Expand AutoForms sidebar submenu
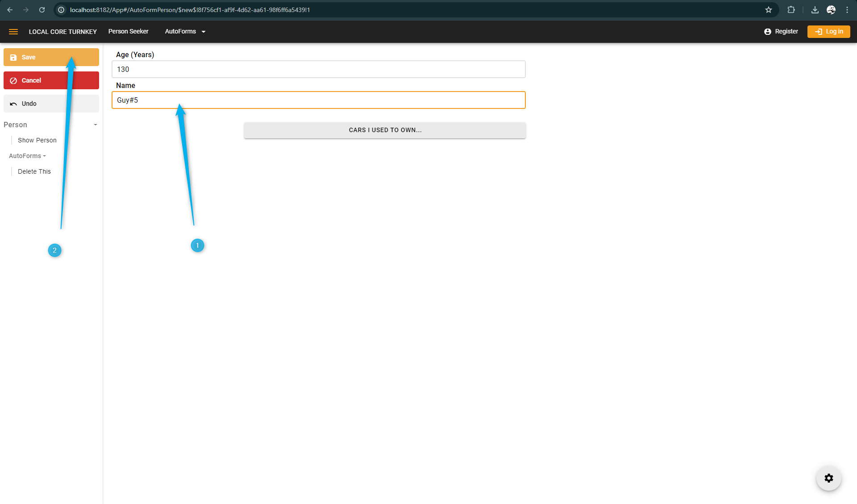This screenshot has height=504, width=857. tap(27, 156)
